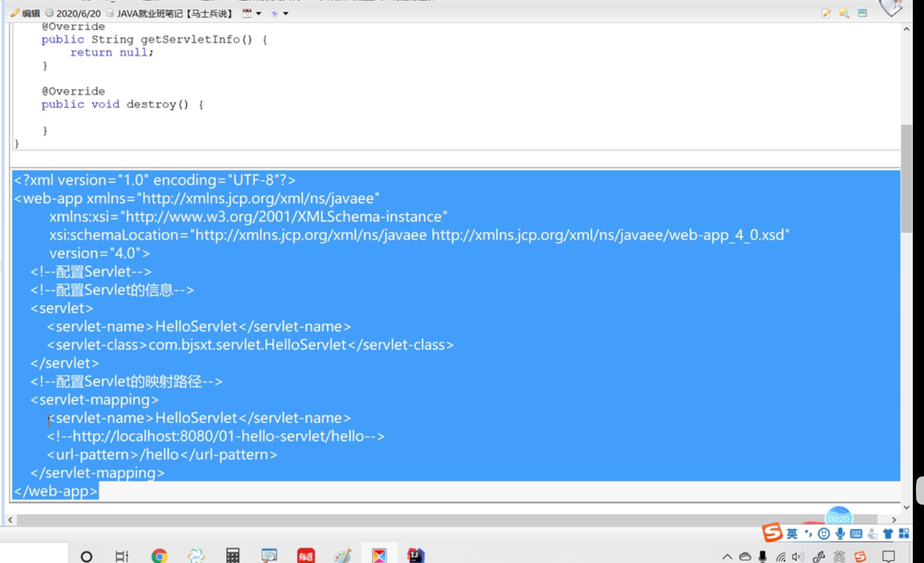The image size is (924, 563).
Task: Click the active pink-blue X app on taskbar
Action: tap(379, 556)
